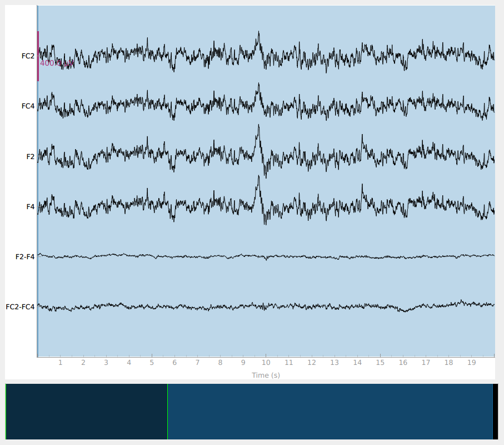Screen dimensions: 504x445
Task: Click the Time (s) axis label
Action: click(x=266, y=375)
